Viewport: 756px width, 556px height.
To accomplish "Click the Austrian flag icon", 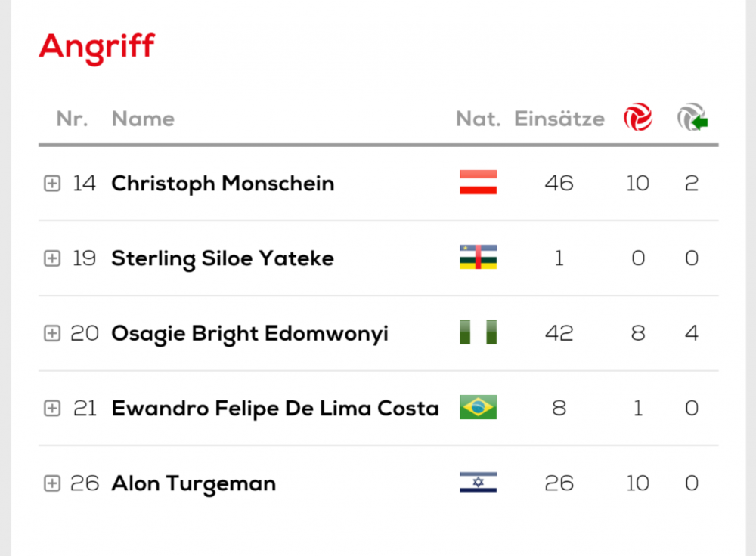I will tap(478, 182).
